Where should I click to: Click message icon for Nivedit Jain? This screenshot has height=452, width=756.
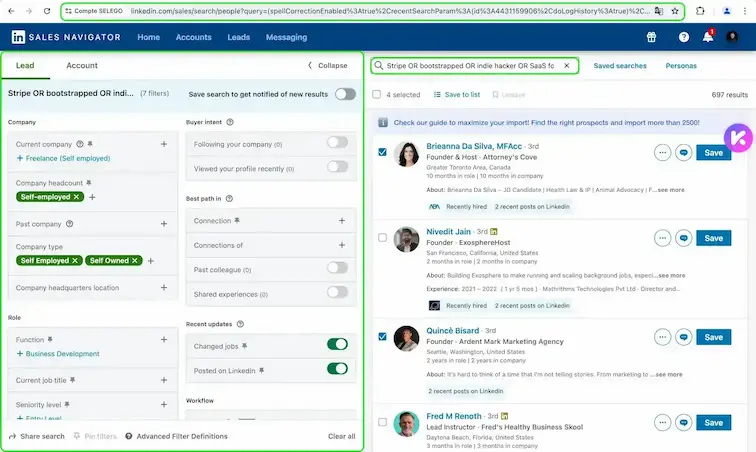coord(684,238)
